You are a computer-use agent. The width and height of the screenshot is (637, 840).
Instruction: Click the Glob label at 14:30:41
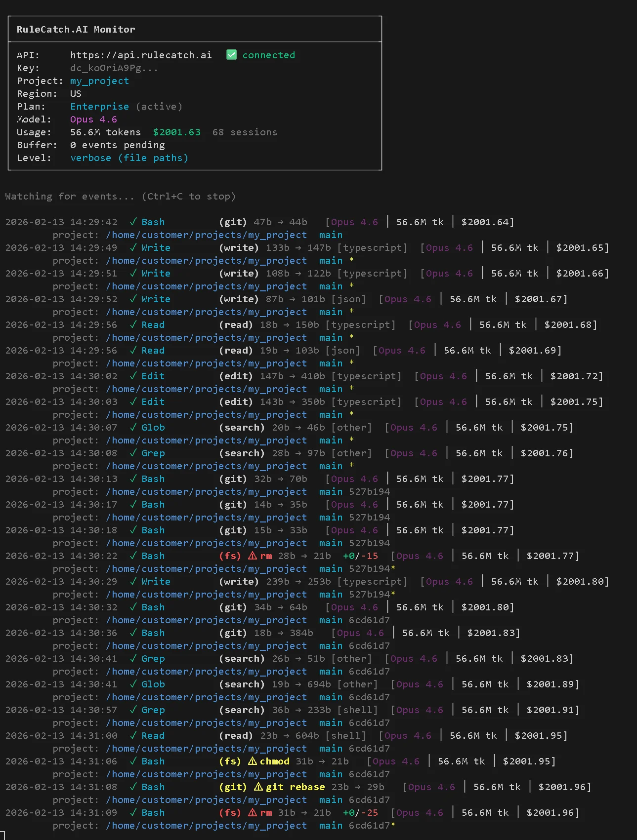click(x=153, y=684)
